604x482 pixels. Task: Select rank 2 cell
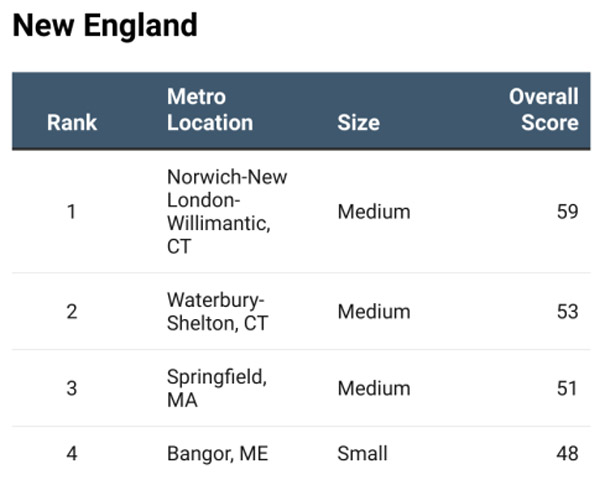tap(71, 311)
